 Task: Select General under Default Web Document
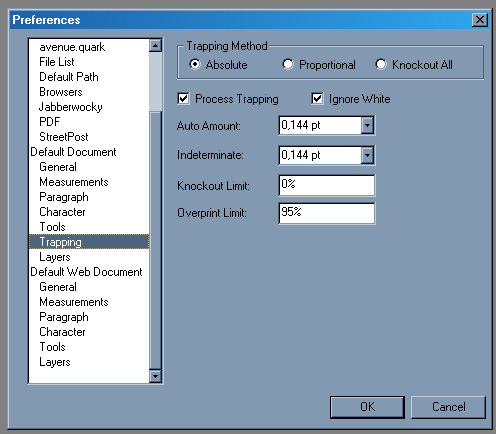(89, 287)
